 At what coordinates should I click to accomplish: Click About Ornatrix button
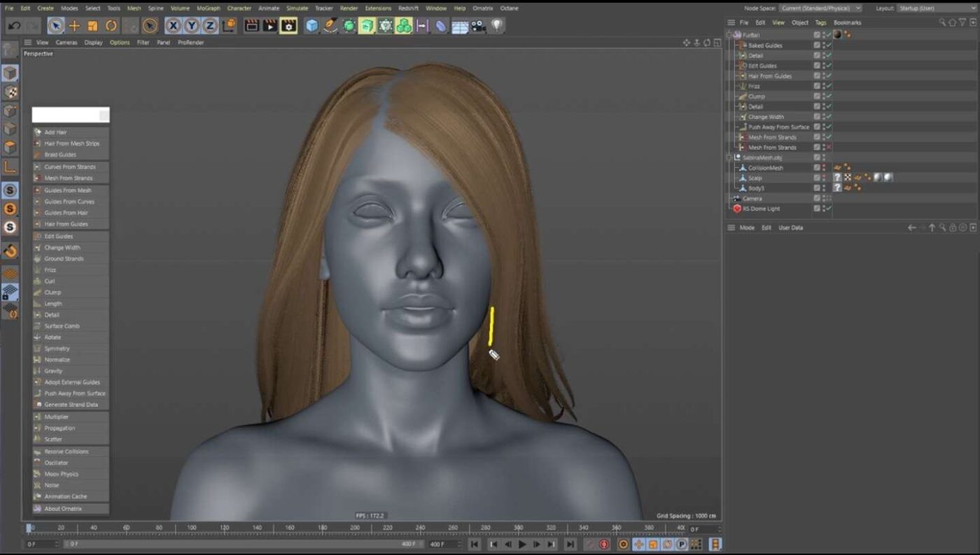[x=71, y=509]
